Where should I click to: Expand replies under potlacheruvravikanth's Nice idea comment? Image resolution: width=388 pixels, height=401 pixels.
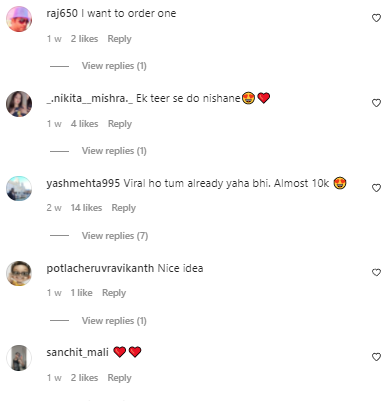coord(114,321)
